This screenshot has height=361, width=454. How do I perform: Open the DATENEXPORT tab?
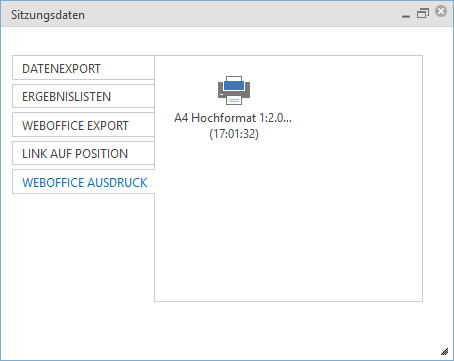(83, 68)
